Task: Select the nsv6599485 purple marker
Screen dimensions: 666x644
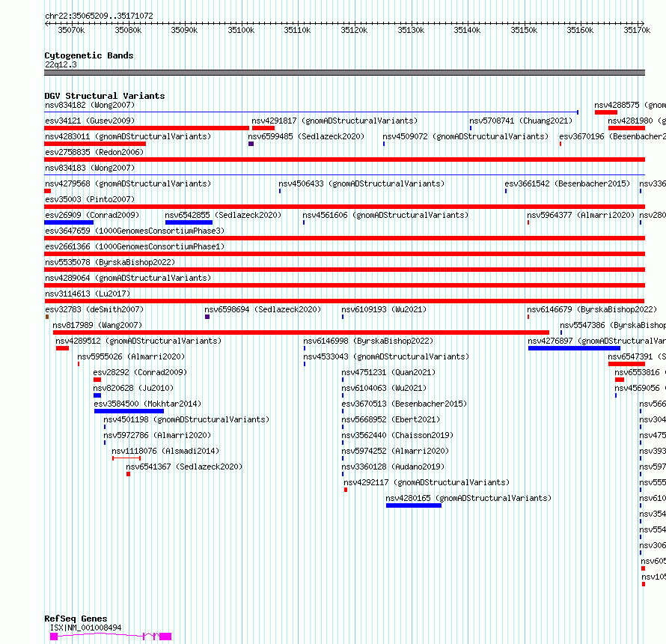Action: [251, 144]
